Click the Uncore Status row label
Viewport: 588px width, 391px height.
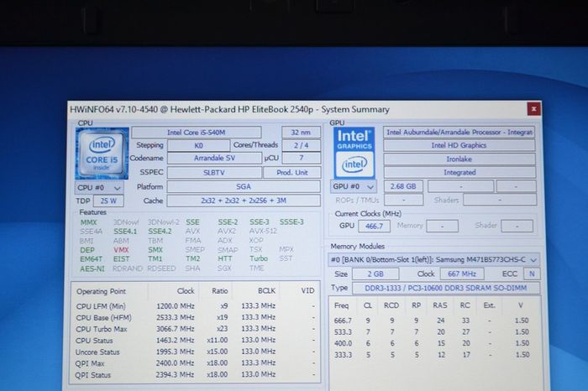[97, 352]
